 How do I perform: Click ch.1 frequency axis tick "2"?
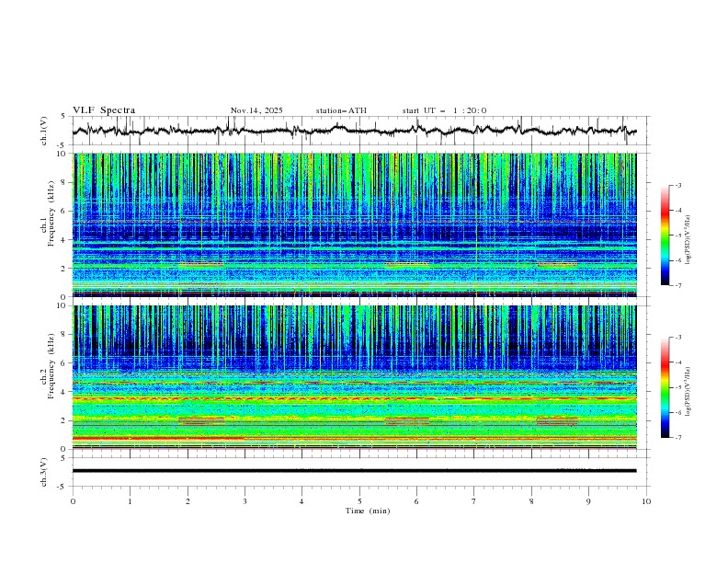65,268
